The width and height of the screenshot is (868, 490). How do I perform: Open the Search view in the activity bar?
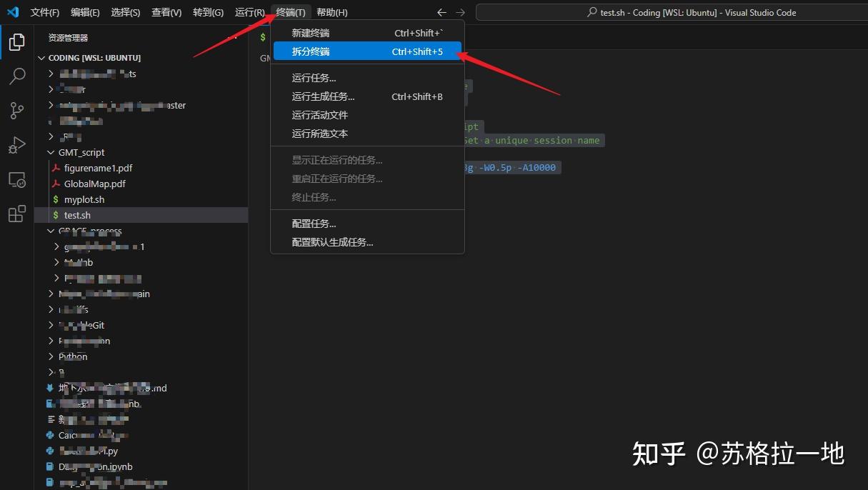16,76
